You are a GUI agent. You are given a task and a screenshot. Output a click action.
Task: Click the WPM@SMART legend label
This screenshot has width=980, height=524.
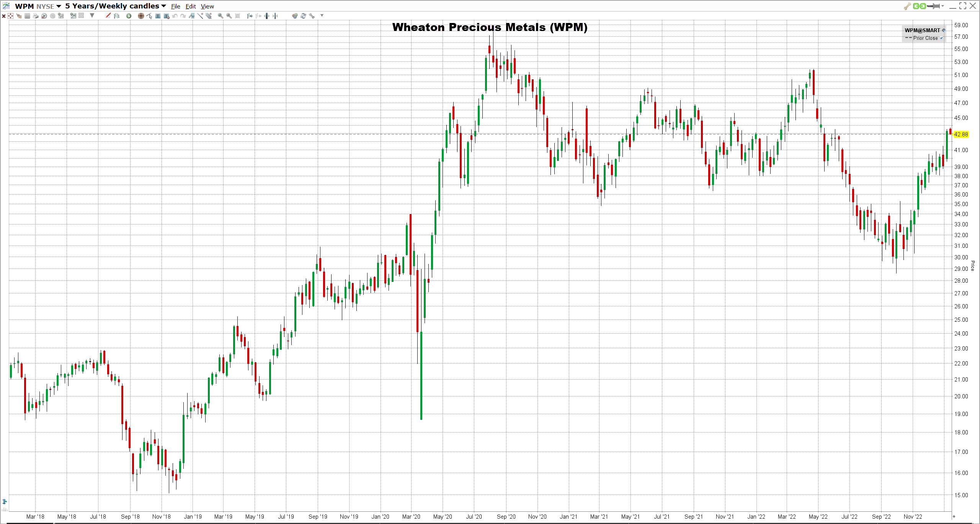click(x=922, y=30)
